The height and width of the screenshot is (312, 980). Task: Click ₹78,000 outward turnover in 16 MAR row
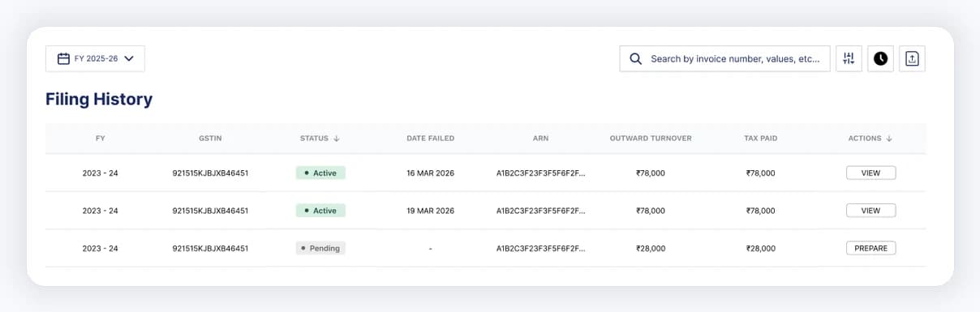pyautogui.click(x=651, y=173)
